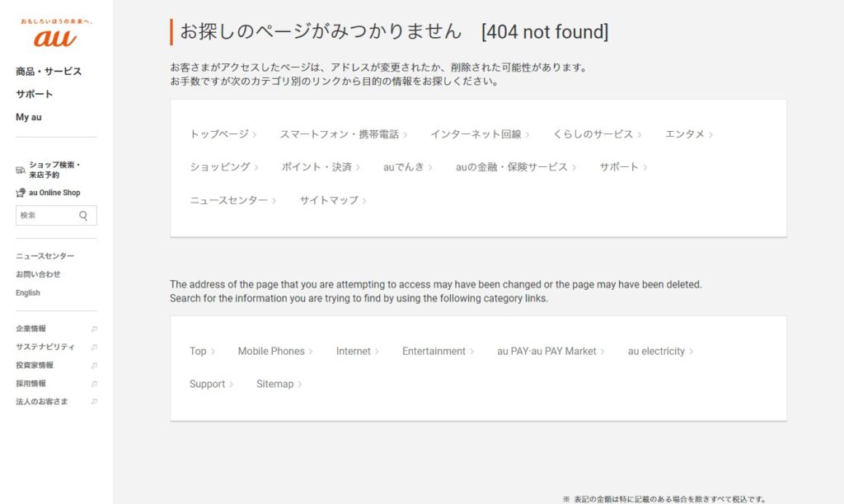Viewport: 844px width, 504px height.
Task: Open 投資家情報 link
Action: pos(35,365)
